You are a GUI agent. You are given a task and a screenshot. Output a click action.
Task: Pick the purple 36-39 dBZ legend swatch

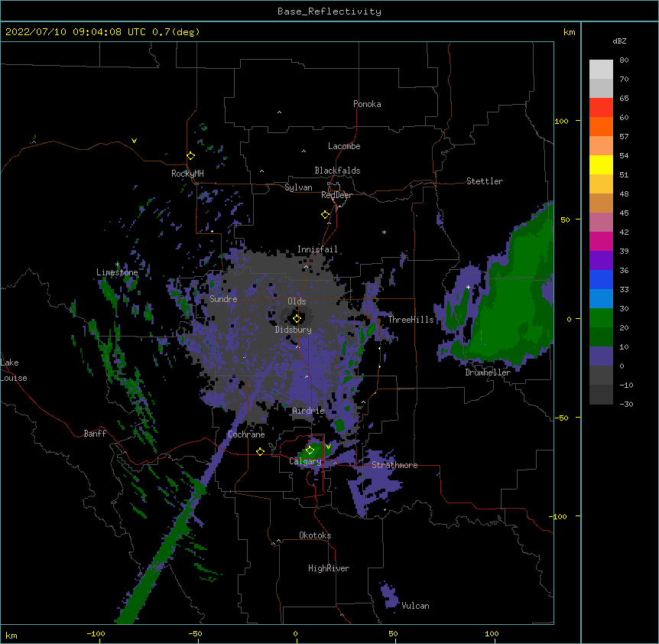[x=601, y=260]
